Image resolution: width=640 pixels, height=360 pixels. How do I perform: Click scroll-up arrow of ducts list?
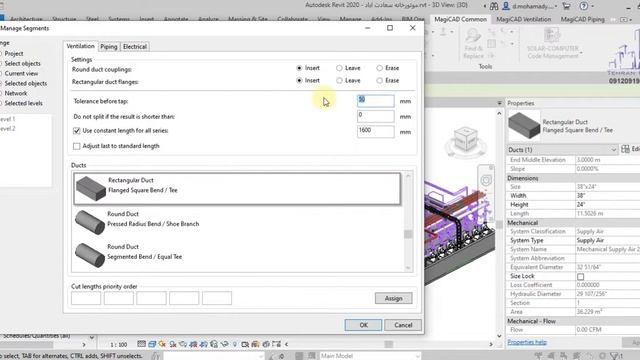408,176
